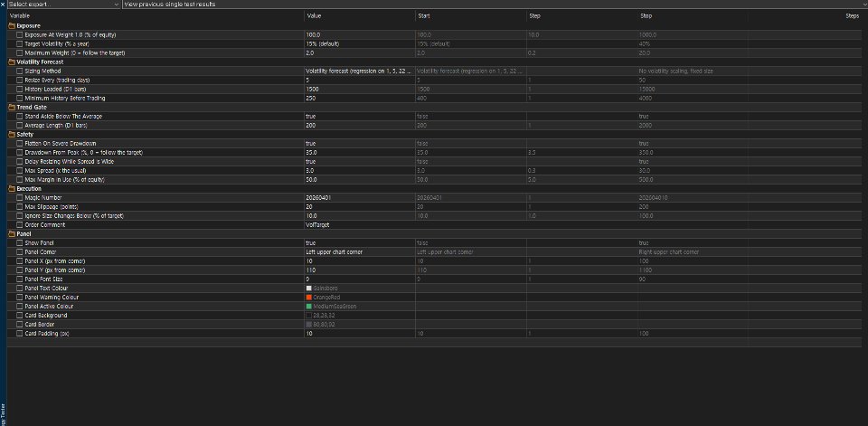Tick the Panel Corner checkbox
This screenshot has width=868, height=426.
(x=19, y=252)
